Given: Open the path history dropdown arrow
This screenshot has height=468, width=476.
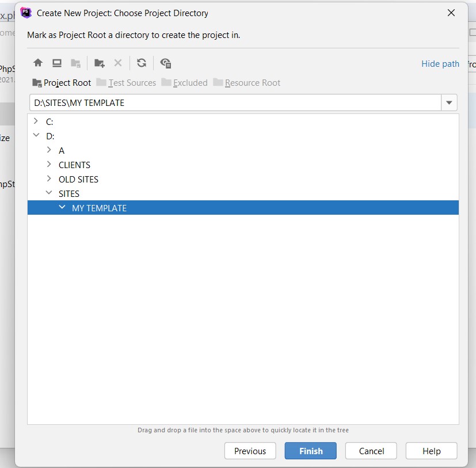Looking at the screenshot, I should pyautogui.click(x=449, y=103).
